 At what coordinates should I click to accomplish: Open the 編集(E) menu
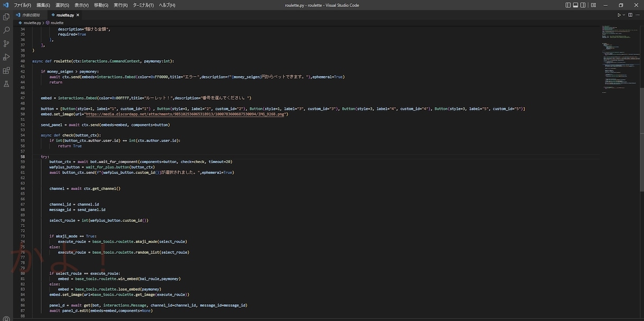(43, 5)
